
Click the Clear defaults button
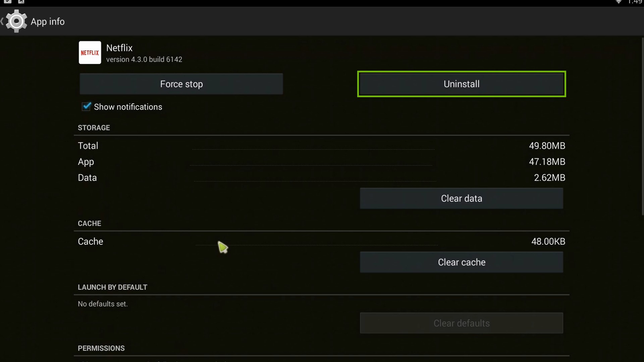pos(462,323)
